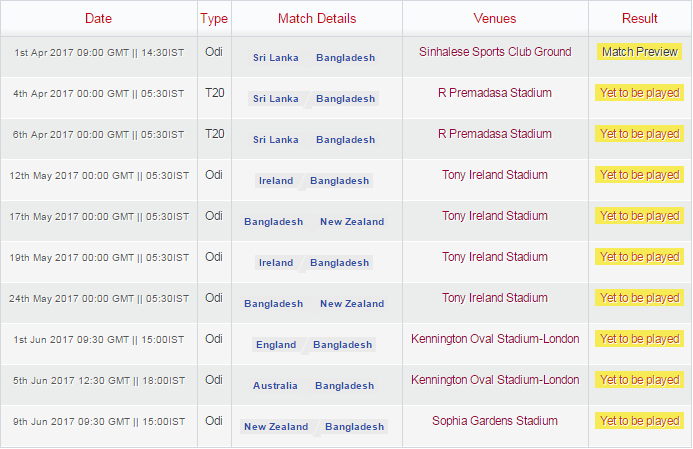Image resolution: width=693 pixels, height=449 pixels.
Task: Select Ireland in the 12th May match
Action: point(276,181)
